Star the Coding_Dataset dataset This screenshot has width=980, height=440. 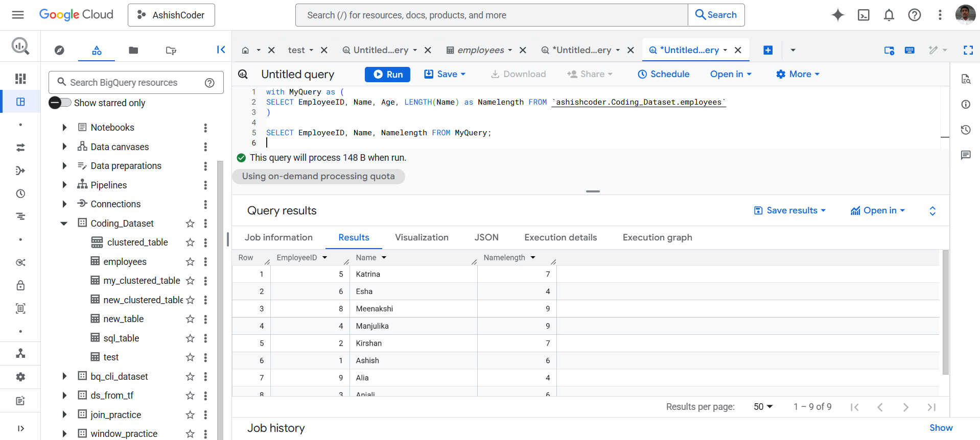(x=190, y=224)
